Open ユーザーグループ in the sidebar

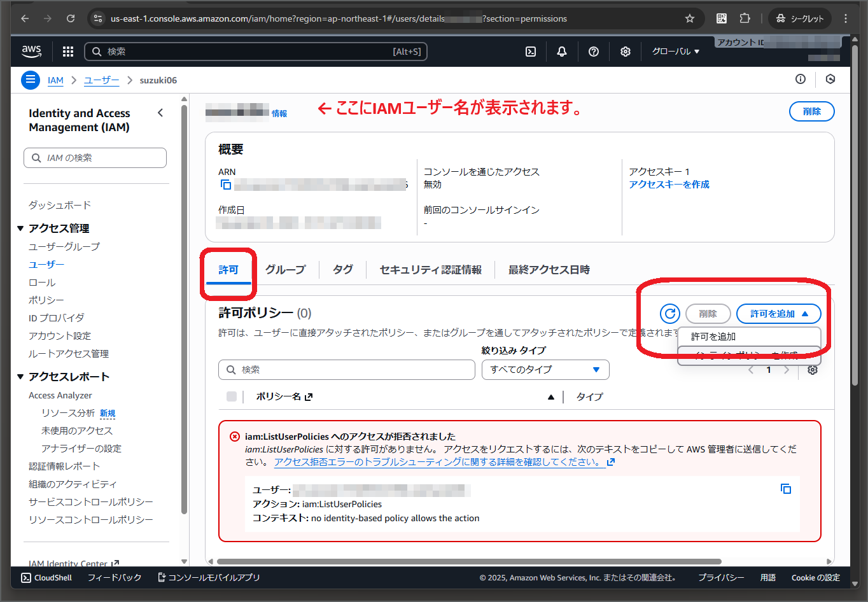pos(64,246)
